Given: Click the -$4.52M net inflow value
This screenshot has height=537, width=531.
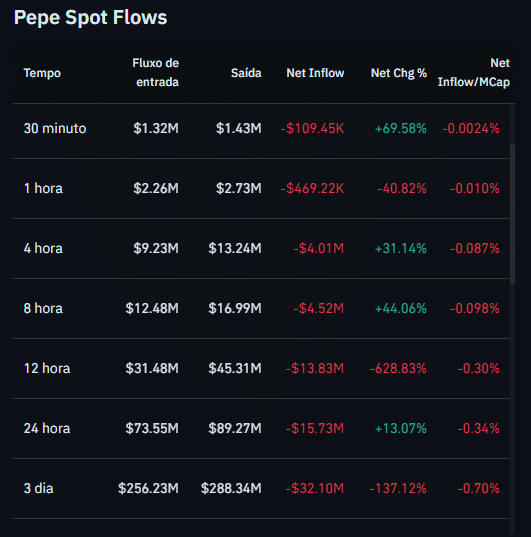Looking at the screenshot, I should (x=319, y=308).
